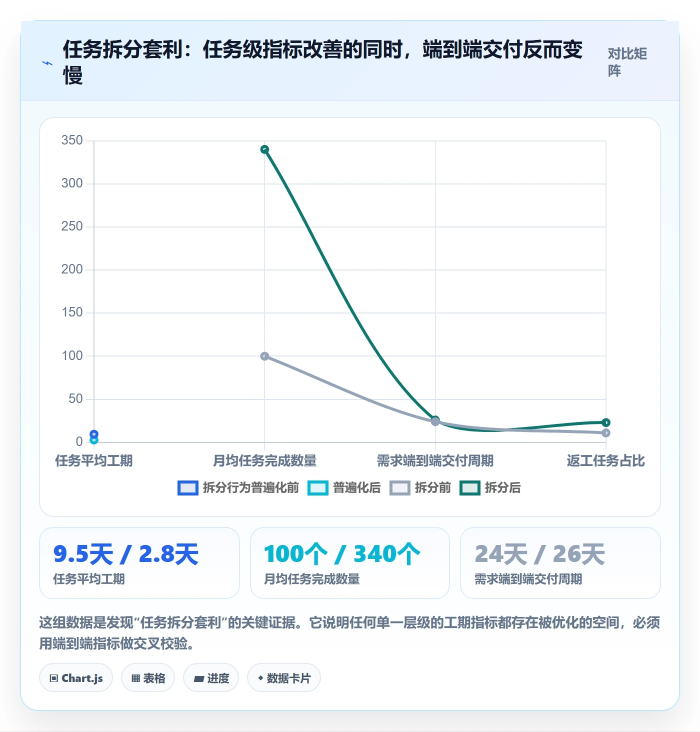Image resolution: width=700 pixels, height=732 pixels.
Task: Click the 月均任务完成数量 x-axis label
Action: tap(265, 460)
